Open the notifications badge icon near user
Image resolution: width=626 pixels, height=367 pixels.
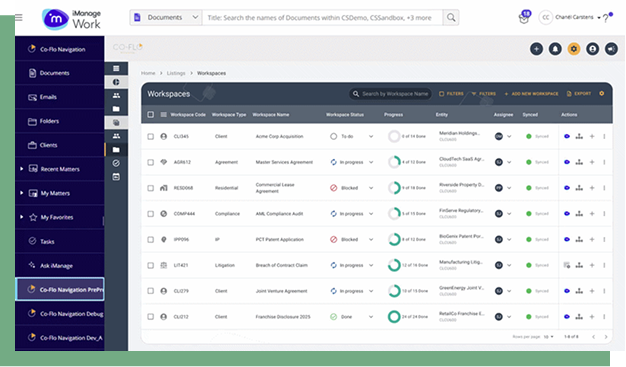click(525, 18)
